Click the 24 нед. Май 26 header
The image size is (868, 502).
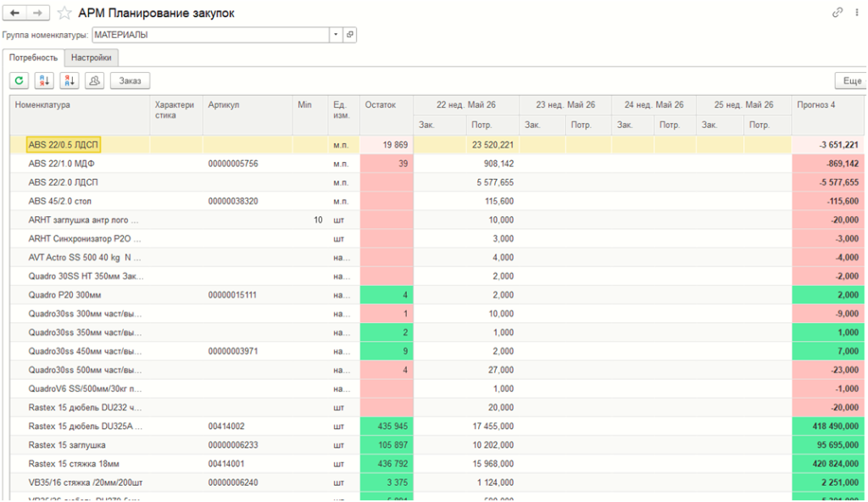coord(654,104)
